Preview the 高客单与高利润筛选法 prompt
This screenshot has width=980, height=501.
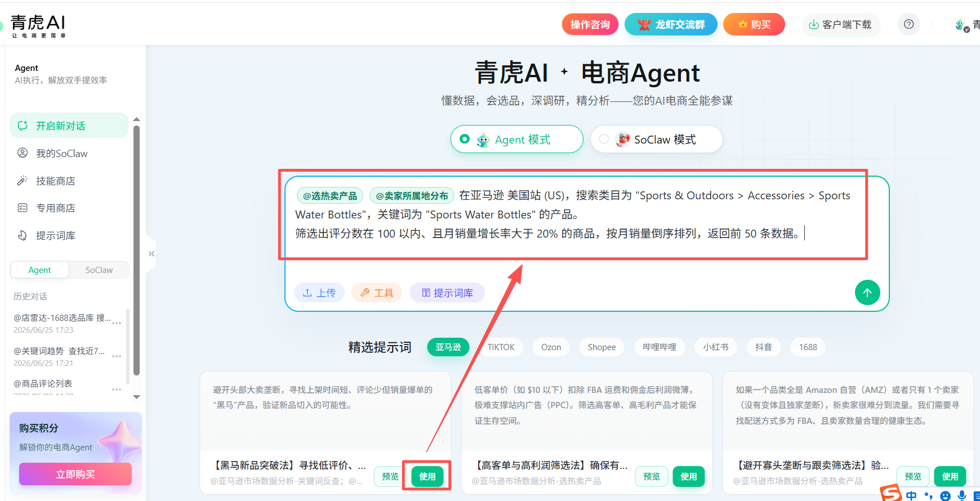click(x=652, y=476)
